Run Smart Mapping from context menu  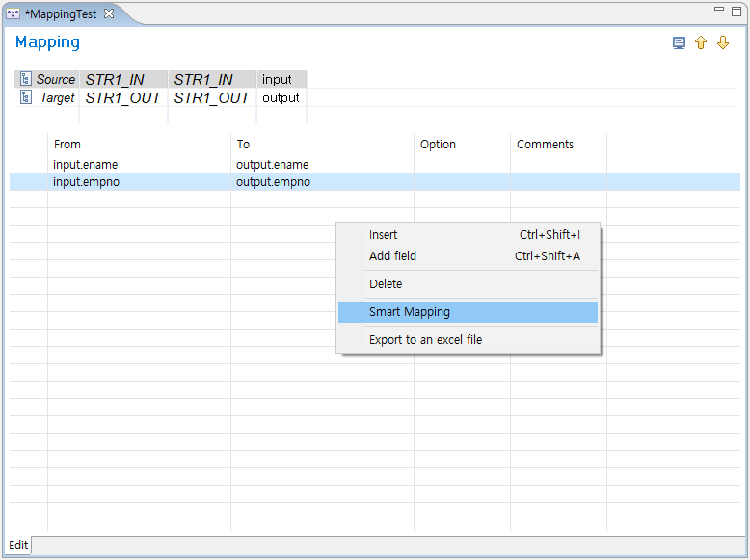click(409, 312)
